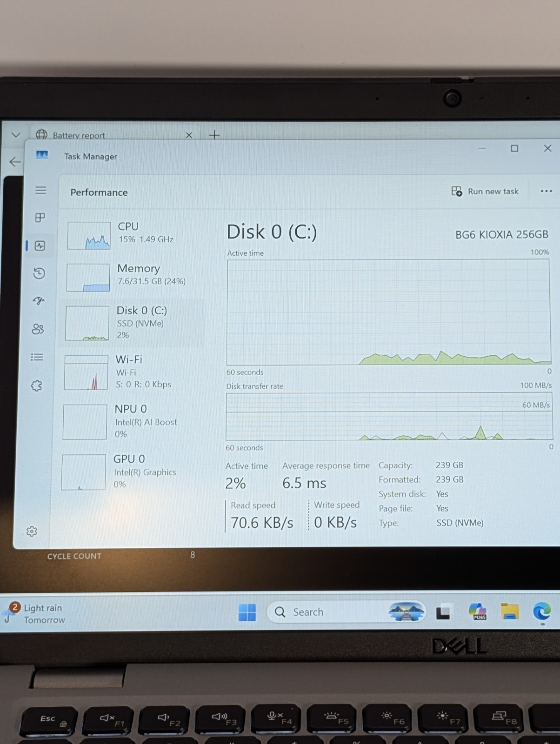Click the SSD (NVMe) Type value
560x744 pixels.
coord(460,523)
